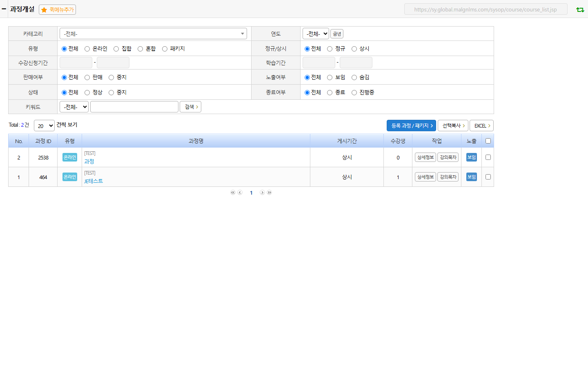Click 상세정보 for course 464
588x368 pixels.
pyautogui.click(x=425, y=177)
